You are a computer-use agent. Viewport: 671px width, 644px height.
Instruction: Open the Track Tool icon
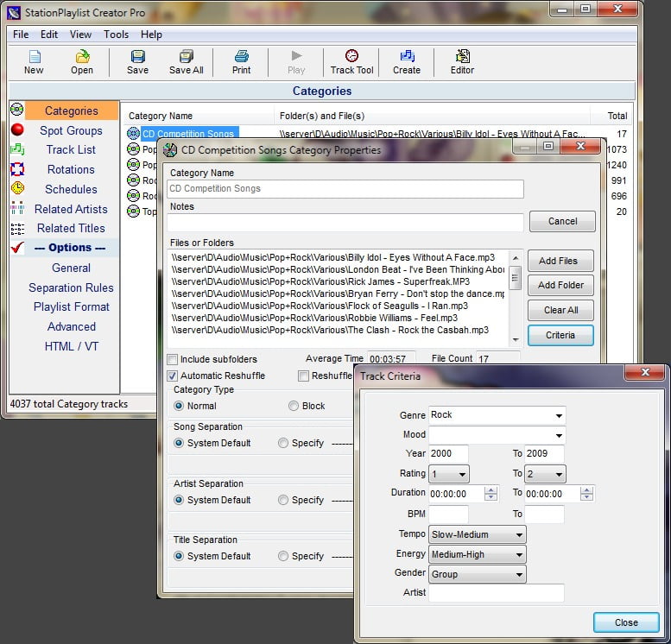pos(351,55)
